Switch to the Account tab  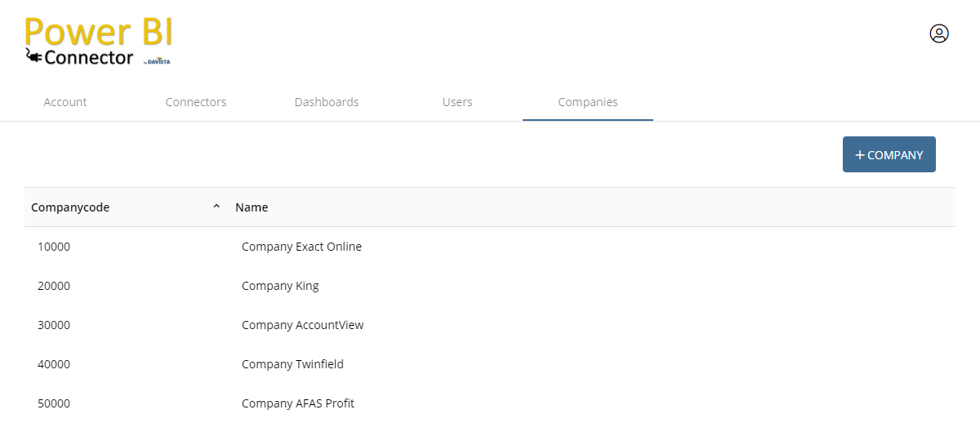pyautogui.click(x=65, y=102)
